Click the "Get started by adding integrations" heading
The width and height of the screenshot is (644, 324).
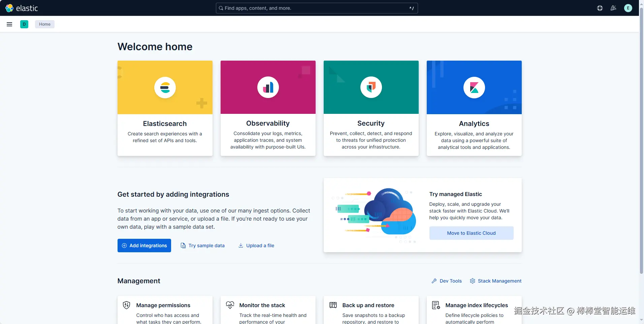[x=173, y=194]
